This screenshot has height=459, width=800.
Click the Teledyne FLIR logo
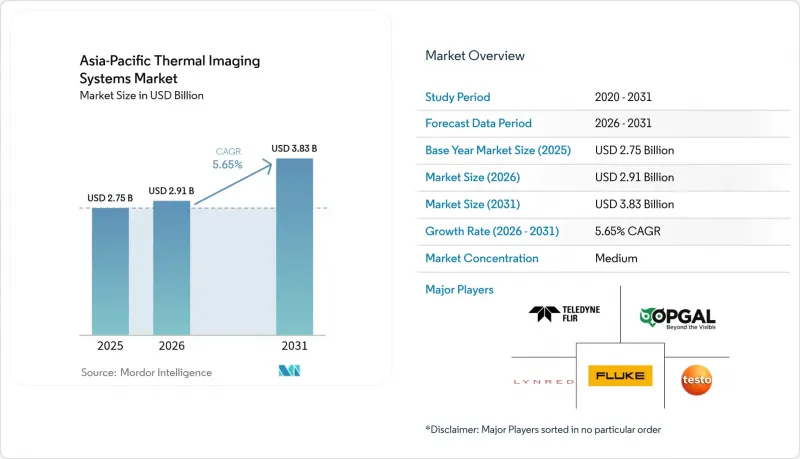click(564, 314)
